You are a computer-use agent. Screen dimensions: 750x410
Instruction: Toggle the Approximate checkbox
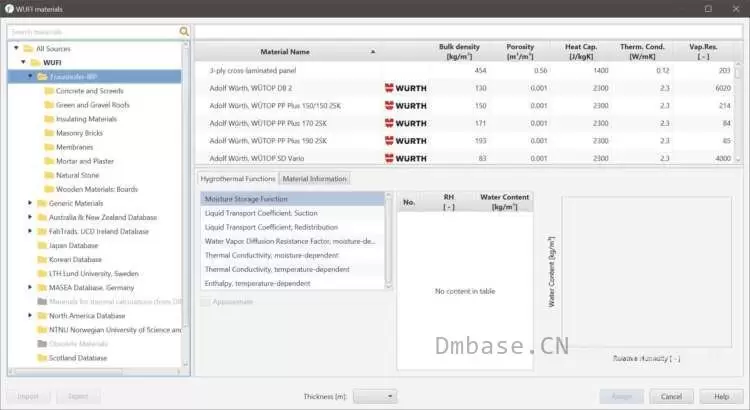tap(205, 302)
